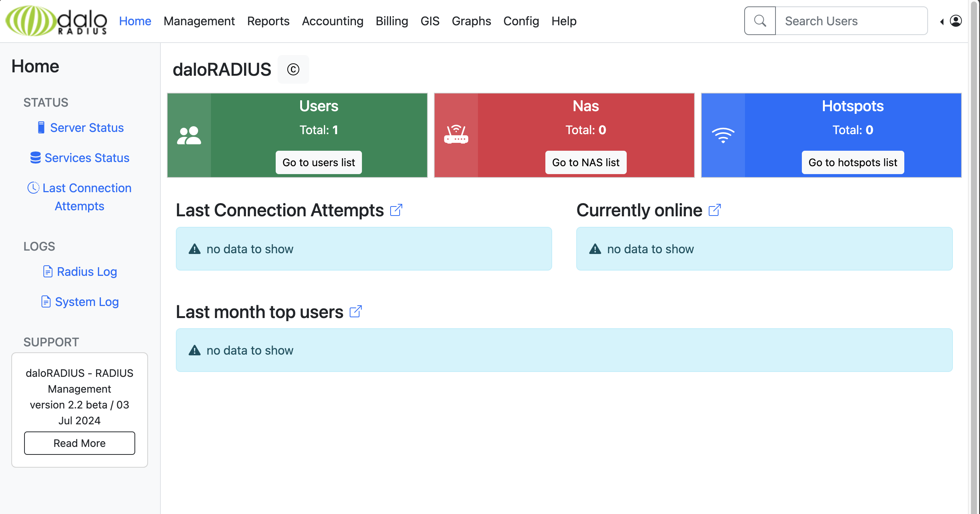Open Server Status in sidebar
The image size is (980, 514).
[x=87, y=127]
